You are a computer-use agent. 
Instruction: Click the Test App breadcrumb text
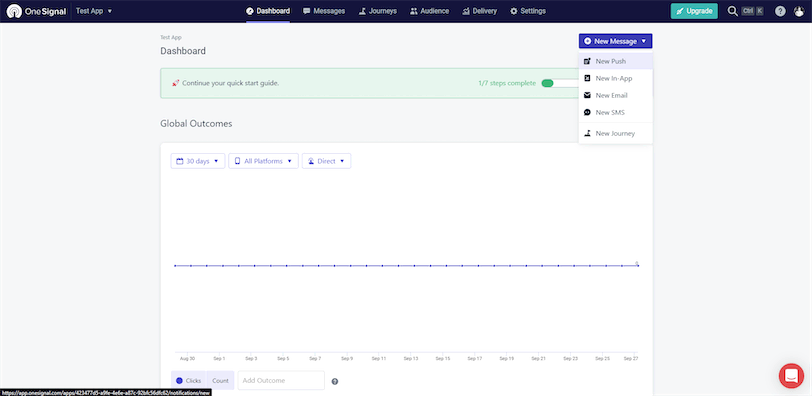click(171, 37)
